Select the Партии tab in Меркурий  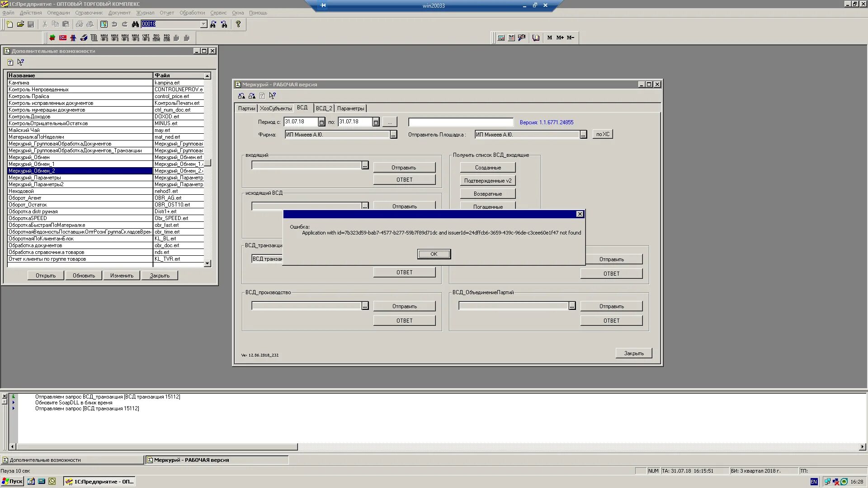point(246,108)
